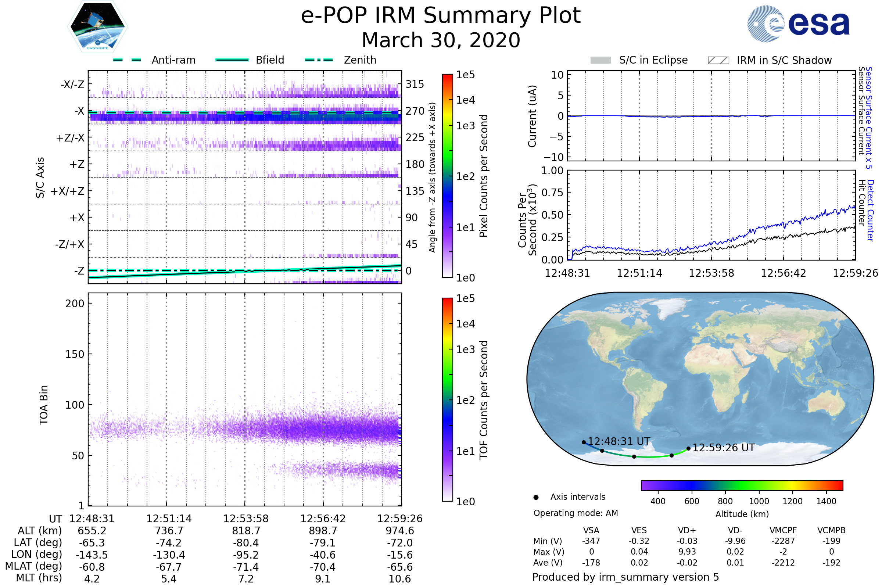Viewport: 882px width, 588px height.
Task: Click the Produced by irm_summary version 5 text
Action: tap(625, 577)
